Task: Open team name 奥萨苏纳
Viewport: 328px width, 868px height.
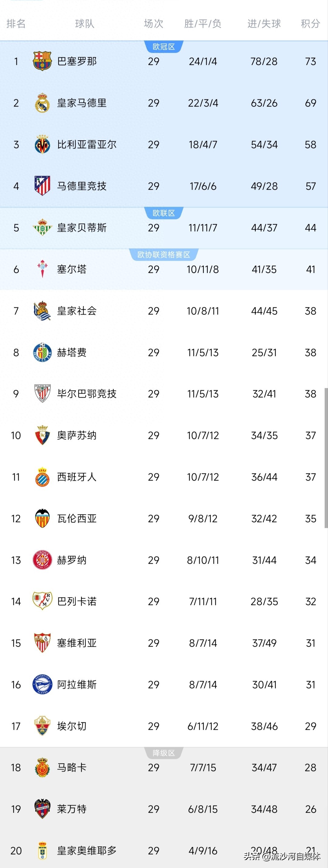Action: (77, 435)
